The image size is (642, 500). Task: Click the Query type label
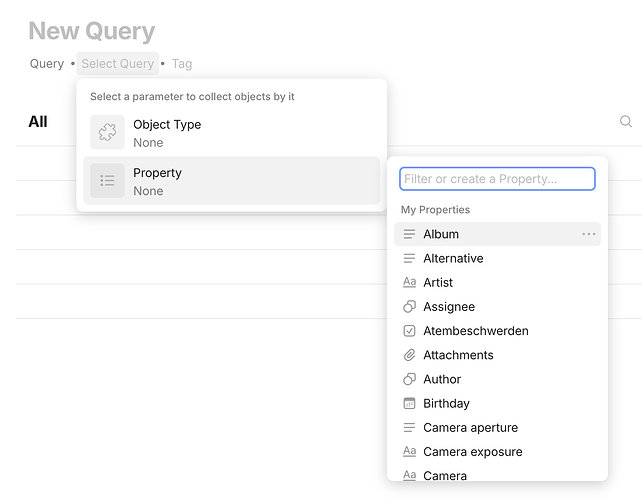click(x=47, y=64)
